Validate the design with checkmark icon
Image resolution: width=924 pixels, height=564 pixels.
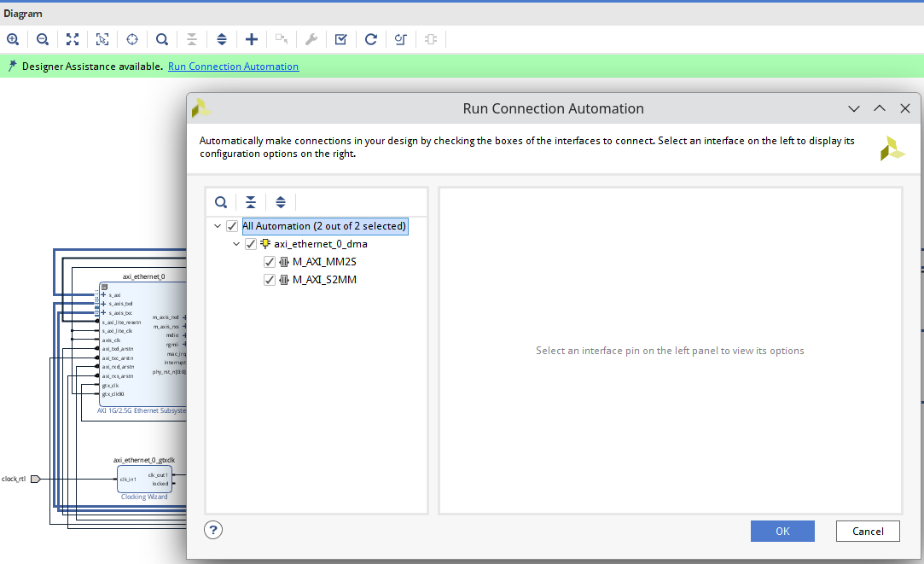pyautogui.click(x=340, y=39)
